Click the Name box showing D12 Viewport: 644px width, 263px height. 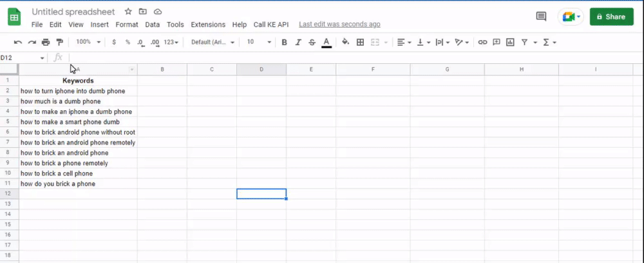tap(23, 58)
